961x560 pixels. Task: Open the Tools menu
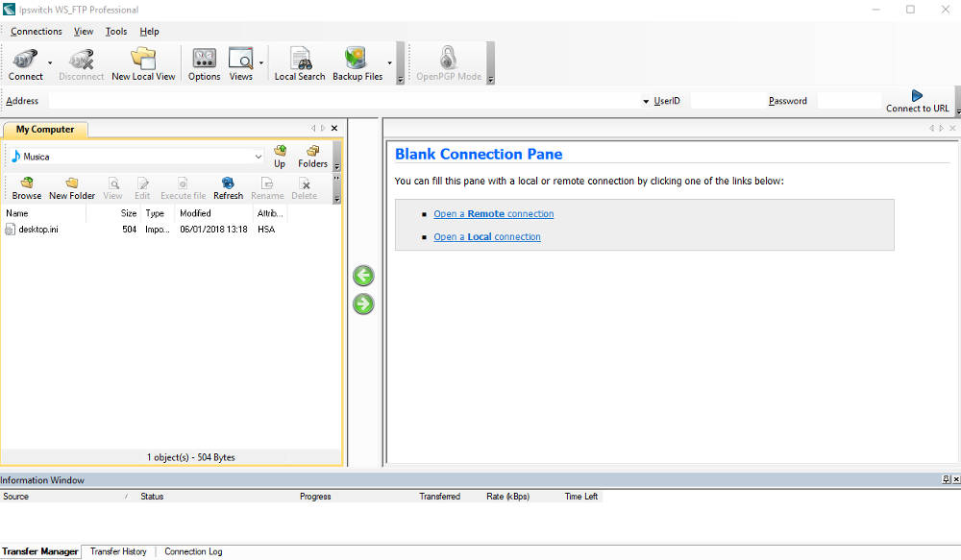pos(116,32)
